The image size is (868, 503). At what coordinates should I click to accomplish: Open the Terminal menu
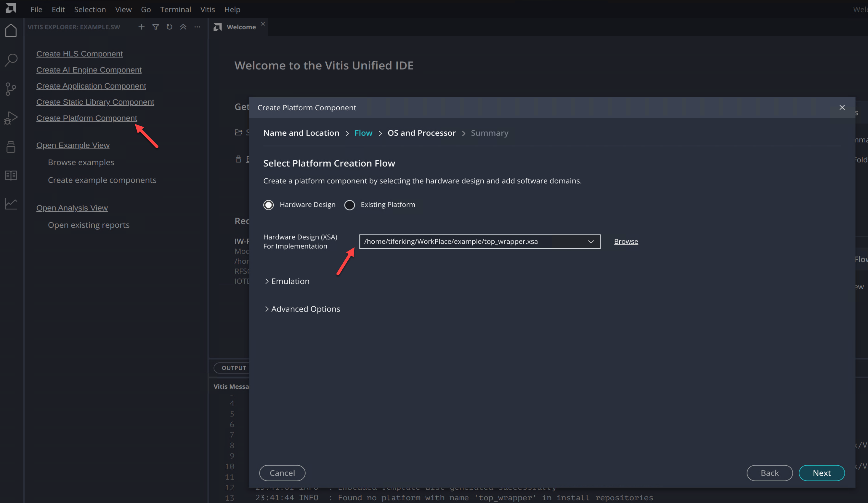[x=175, y=9]
